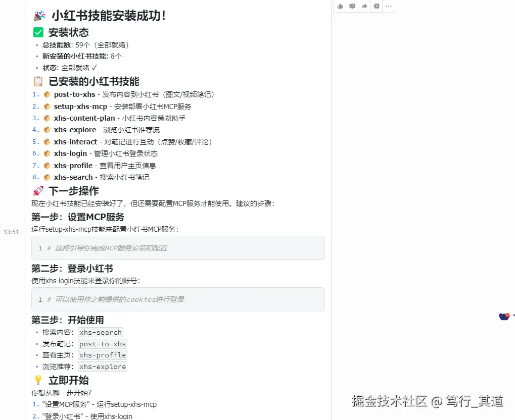
Task: Like the message with the thumbs-up icon
Action: pyautogui.click(x=340, y=6)
